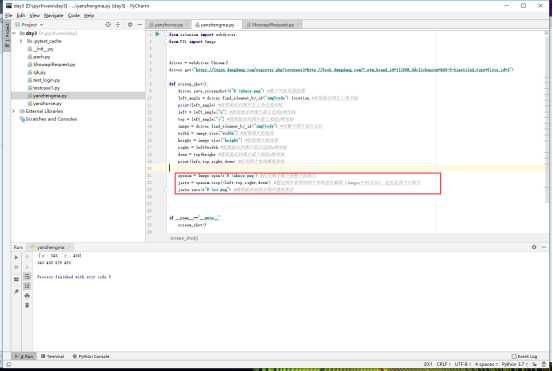Toggle scroll to end icon in Run panel
The image size is (553, 371).
[27, 286]
